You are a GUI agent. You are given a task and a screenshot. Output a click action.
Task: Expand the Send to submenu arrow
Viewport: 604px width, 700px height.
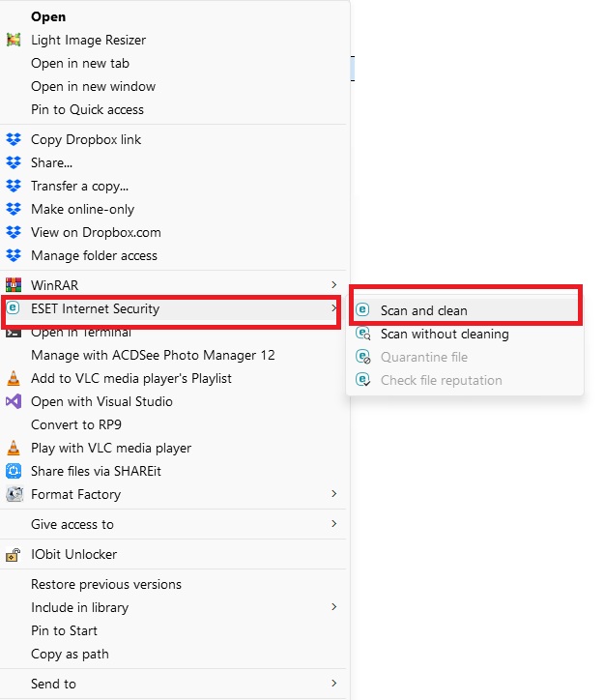(x=333, y=684)
